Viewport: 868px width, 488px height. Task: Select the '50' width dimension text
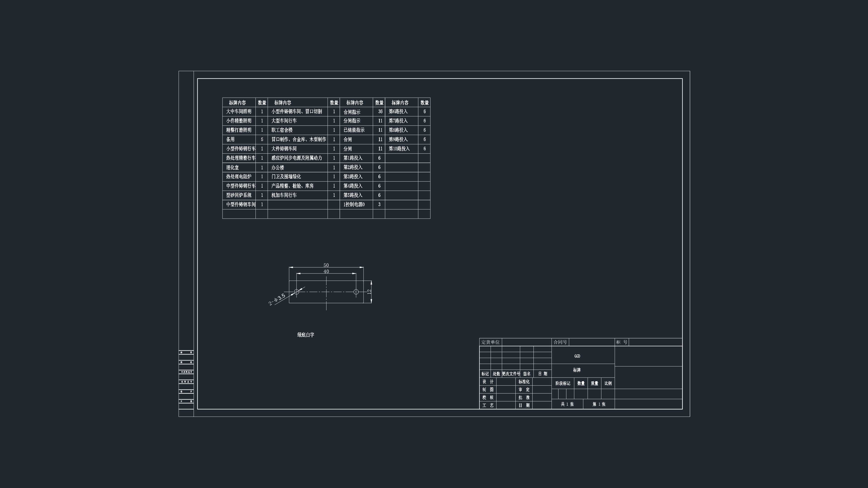(326, 265)
